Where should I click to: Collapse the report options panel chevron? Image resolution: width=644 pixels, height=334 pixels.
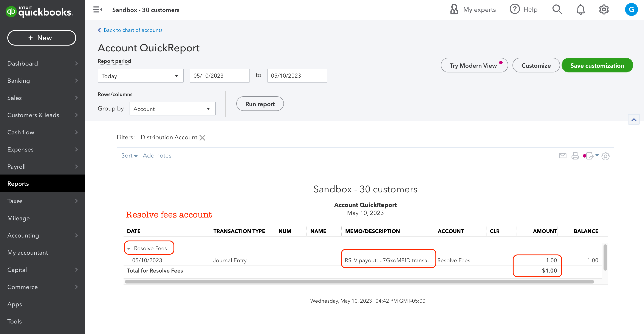[x=633, y=120]
